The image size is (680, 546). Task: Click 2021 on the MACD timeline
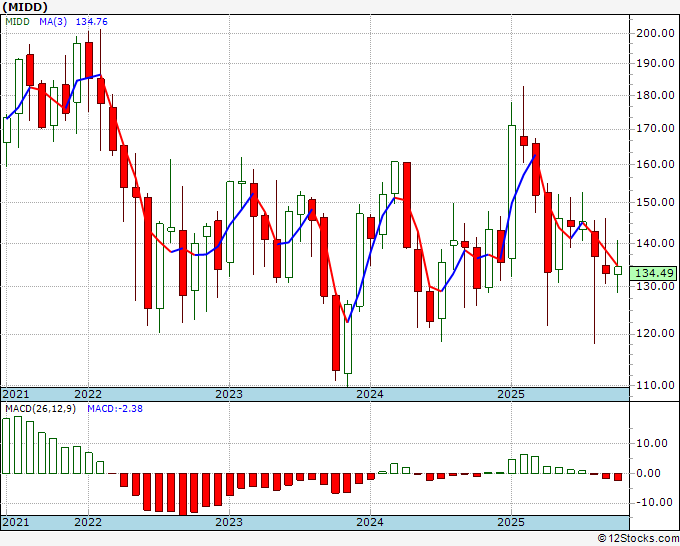16,522
